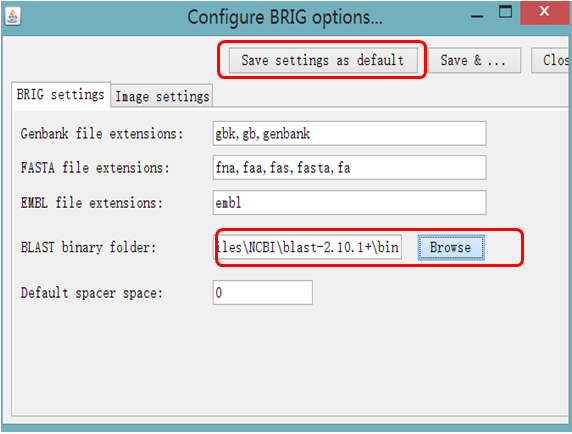The height and width of the screenshot is (434, 572).
Task: Click the BLAST binary folder label
Action: [88, 248]
